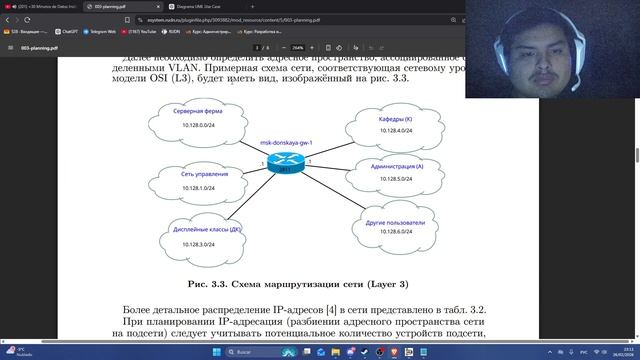
Task: Switch keyboard language indicator РУС
Action: point(584,352)
